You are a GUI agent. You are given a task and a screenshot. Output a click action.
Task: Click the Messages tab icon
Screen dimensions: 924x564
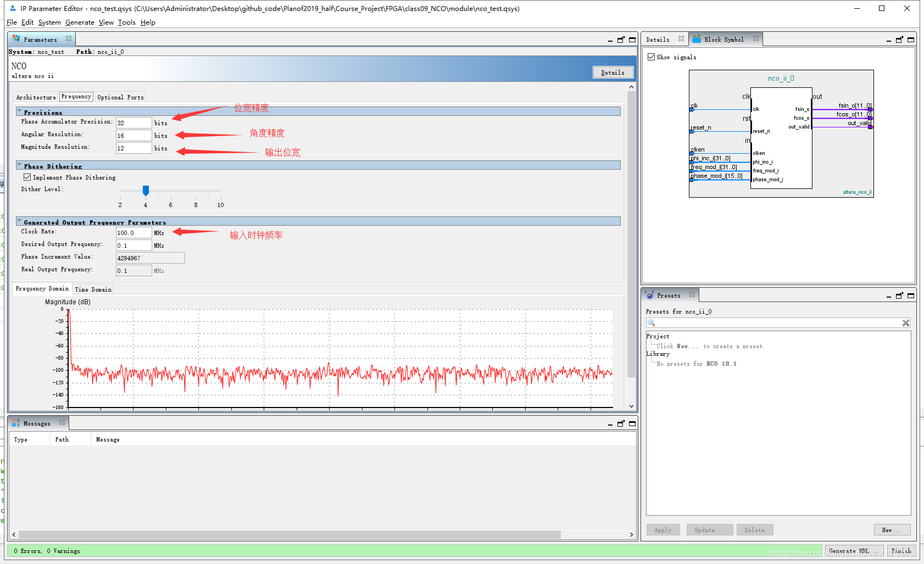click(x=16, y=423)
